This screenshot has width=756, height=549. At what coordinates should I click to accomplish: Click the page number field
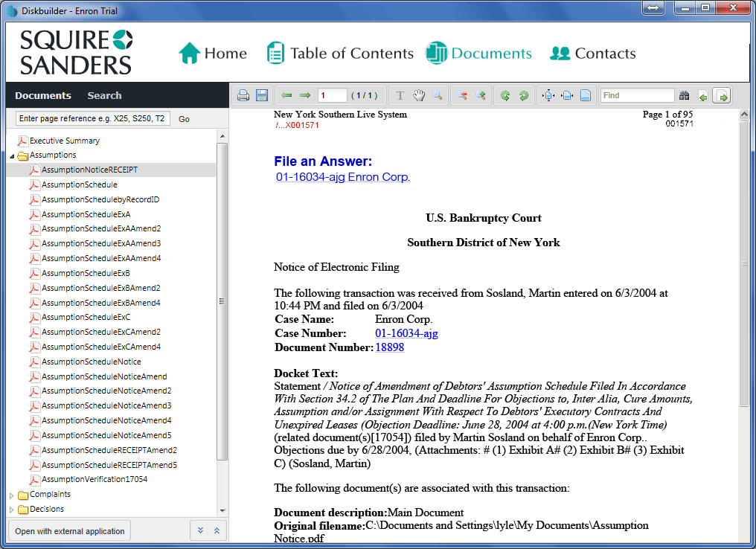332,95
